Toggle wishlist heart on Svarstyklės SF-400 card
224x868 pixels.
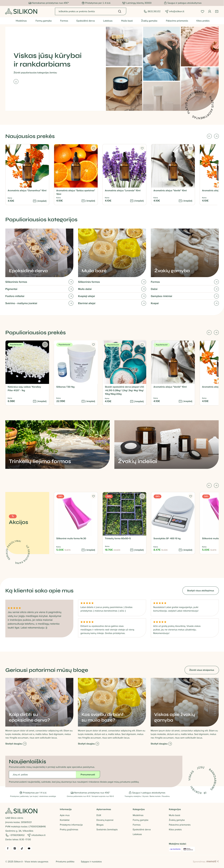point(191,496)
